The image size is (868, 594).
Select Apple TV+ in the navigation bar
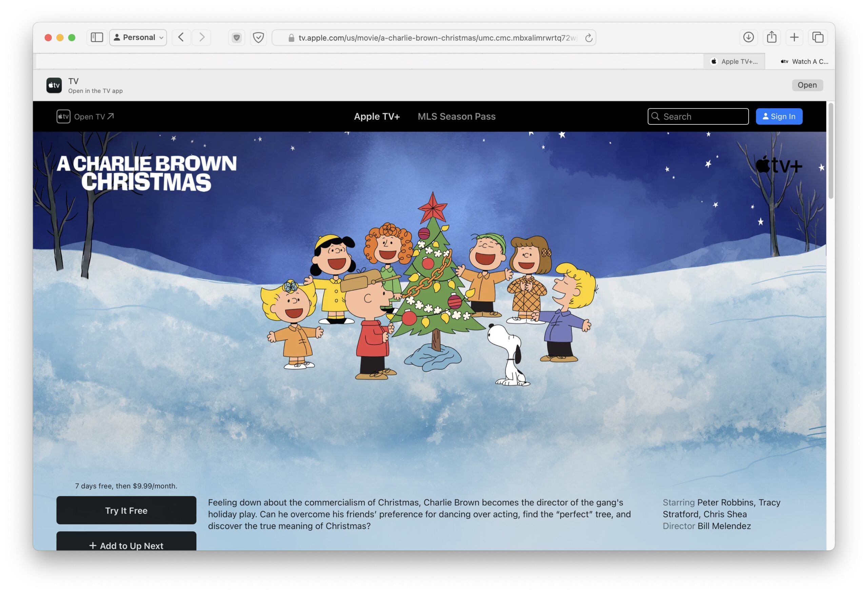(x=377, y=116)
